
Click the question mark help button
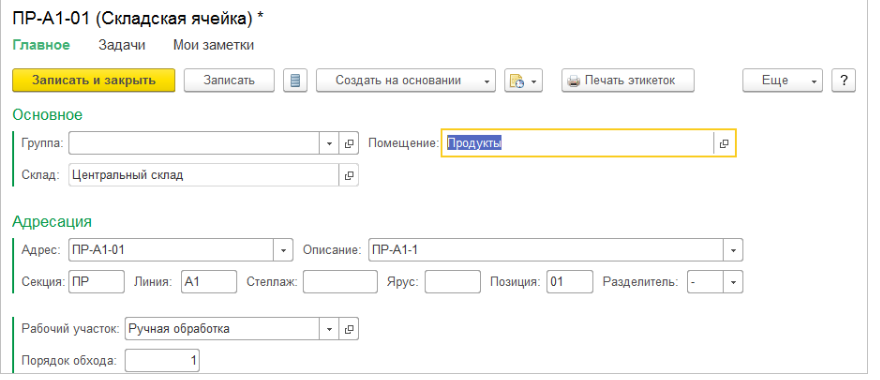[x=844, y=80]
